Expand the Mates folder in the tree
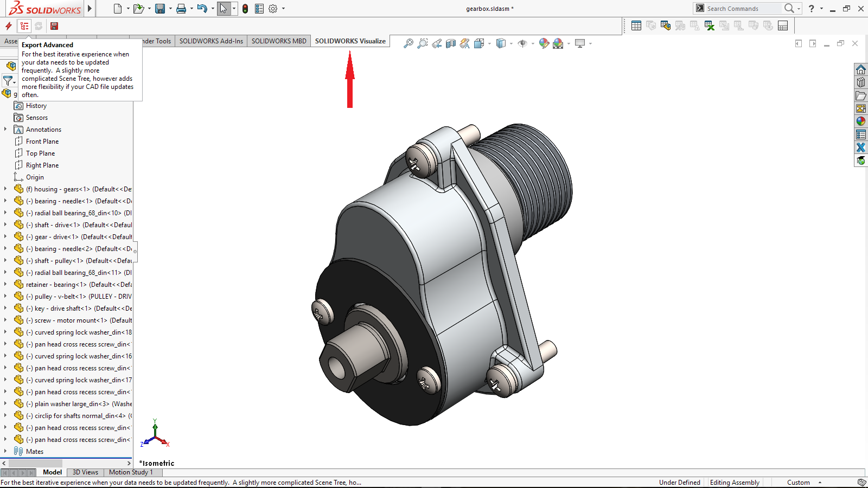Image resolution: width=868 pixels, height=488 pixels. (x=5, y=452)
